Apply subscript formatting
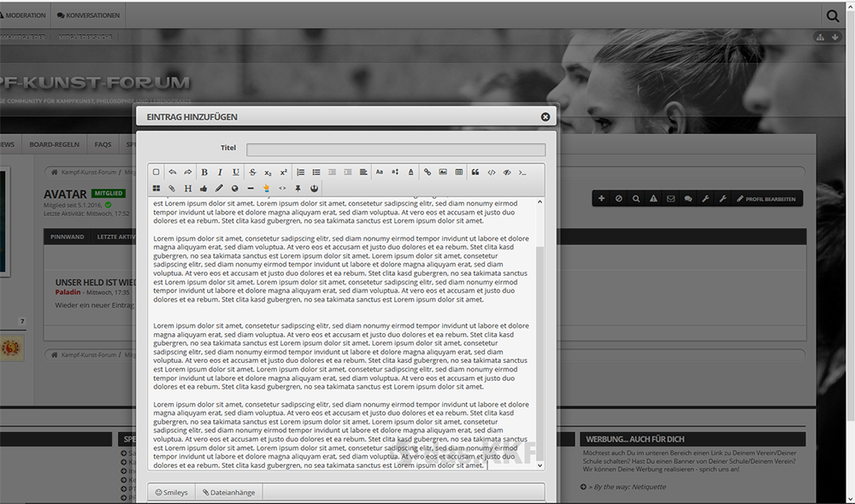Image resolution: width=855 pixels, height=504 pixels. coord(268,173)
